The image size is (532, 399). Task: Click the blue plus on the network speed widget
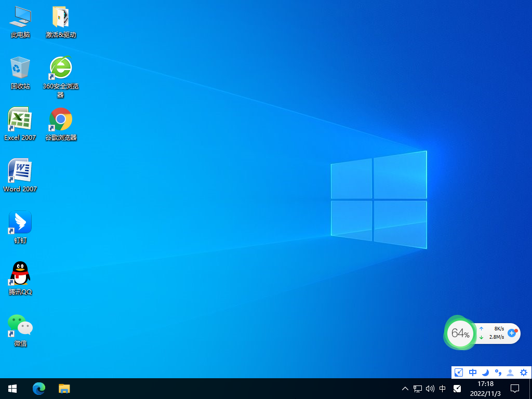pyautogui.click(x=512, y=334)
